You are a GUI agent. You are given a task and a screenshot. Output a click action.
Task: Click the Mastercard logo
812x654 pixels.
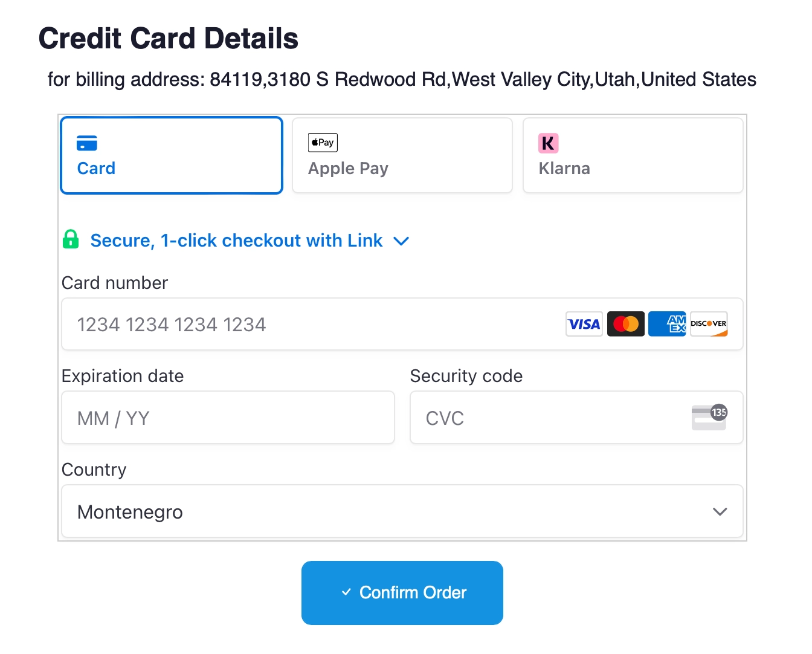(x=626, y=324)
